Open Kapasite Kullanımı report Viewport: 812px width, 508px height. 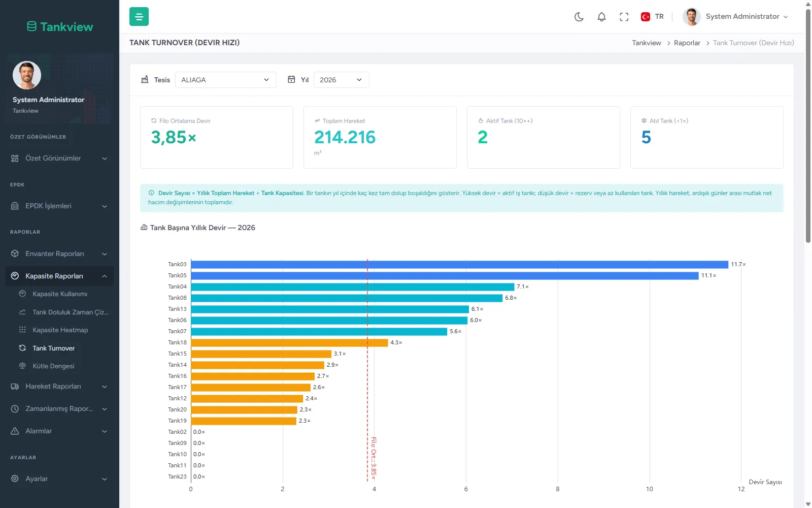[x=60, y=294]
